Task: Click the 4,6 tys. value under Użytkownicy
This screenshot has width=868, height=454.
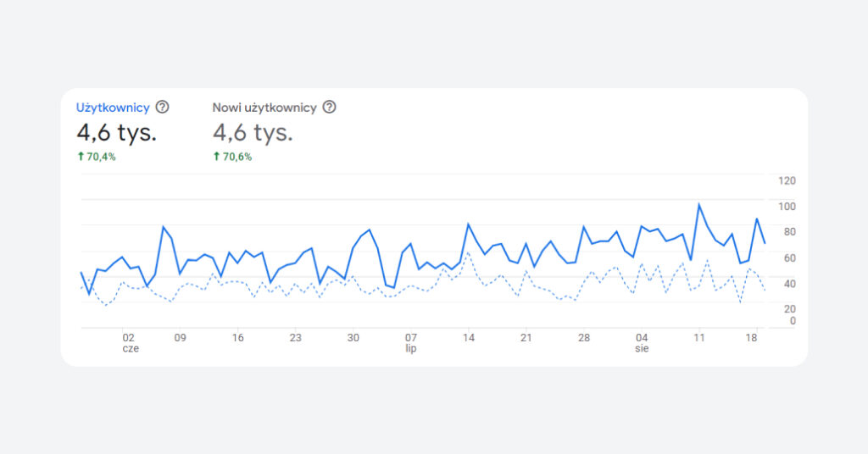Action: click(x=116, y=133)
